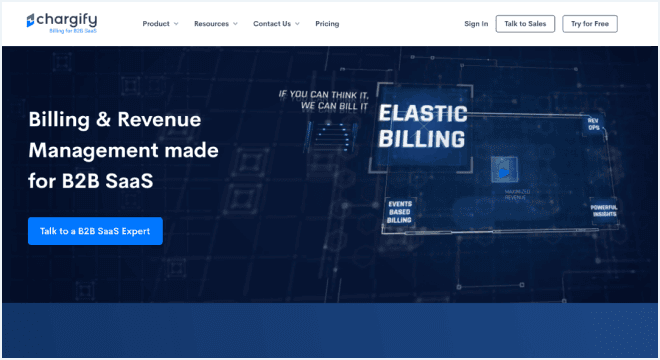Expand the Contact Us dropdown chevron
Image resolution: width=660 pixels, height=360 pixels.
point(297,24)
